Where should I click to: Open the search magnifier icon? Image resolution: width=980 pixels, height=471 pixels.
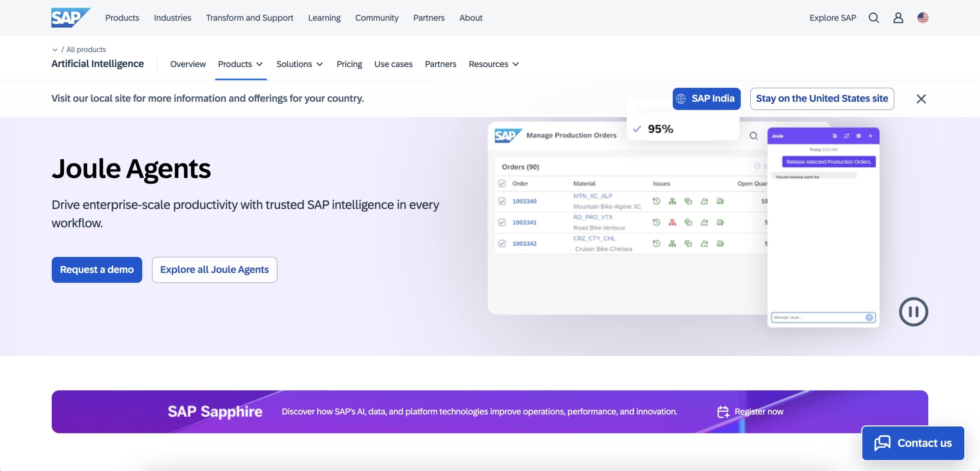[874, 18]
